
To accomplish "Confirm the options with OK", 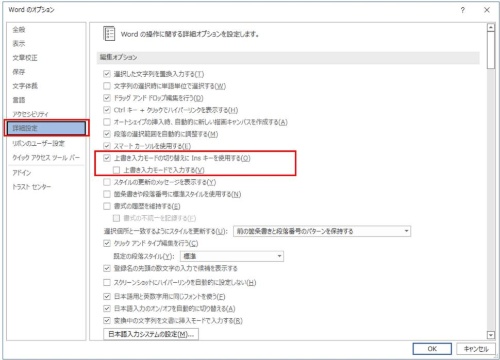I will 432,349.
